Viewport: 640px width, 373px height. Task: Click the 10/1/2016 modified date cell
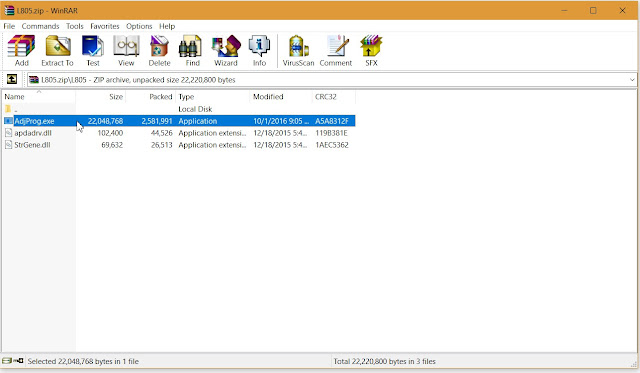[281, 121]
